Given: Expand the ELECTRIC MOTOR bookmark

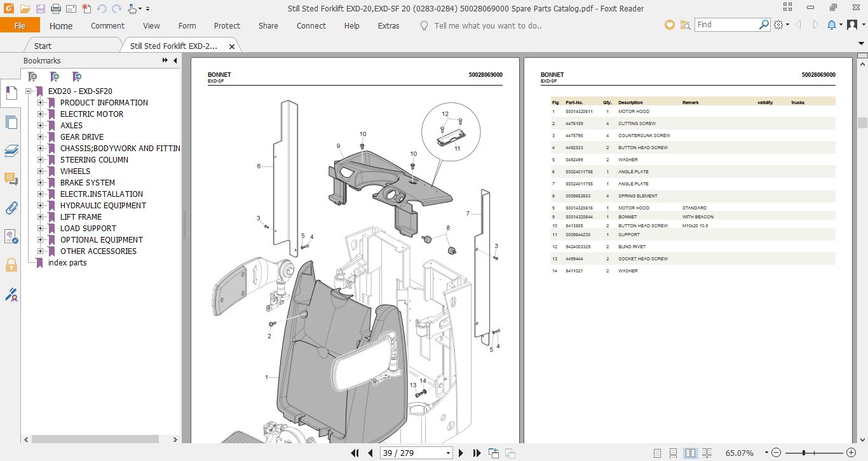Looking at the screenshot, I should [40, 114].
